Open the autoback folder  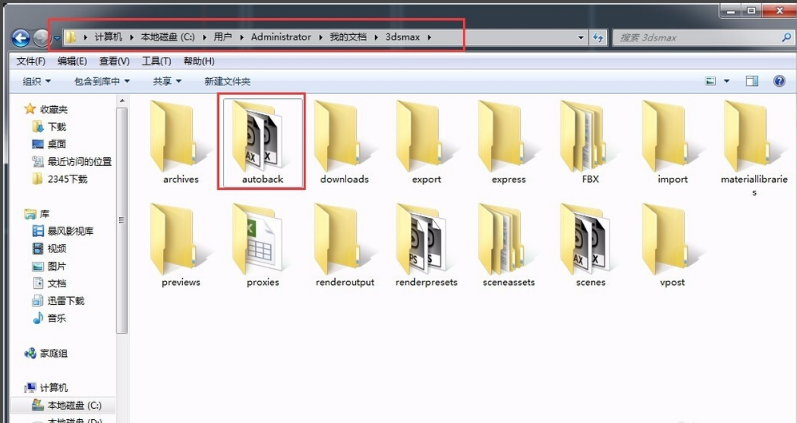point(262,142)
